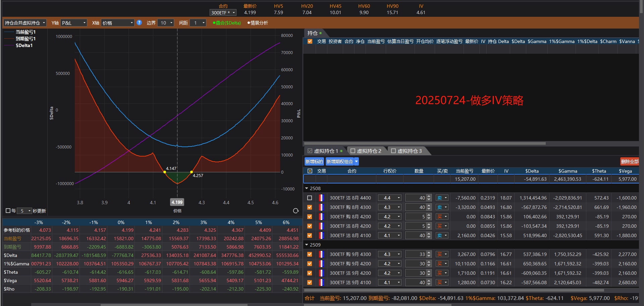
Task: Click trade icon for 300ETF 沽 8月 4200
Action: point(321,226)
